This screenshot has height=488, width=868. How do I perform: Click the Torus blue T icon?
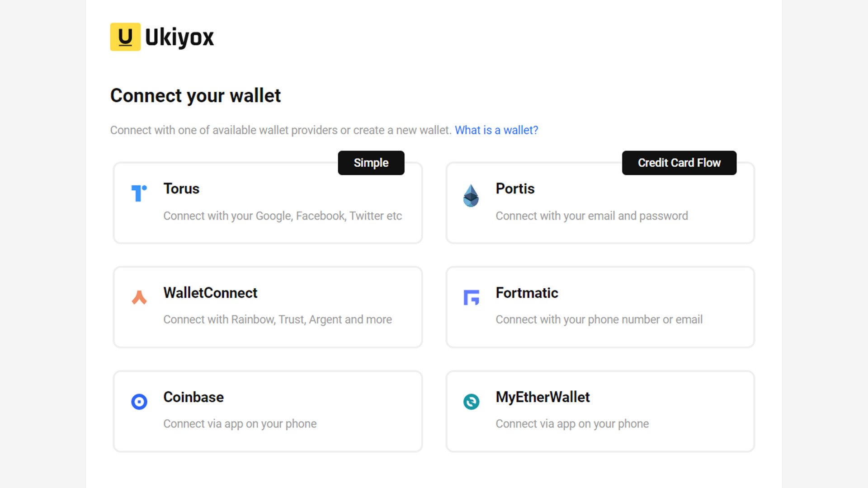coord(139,193)
